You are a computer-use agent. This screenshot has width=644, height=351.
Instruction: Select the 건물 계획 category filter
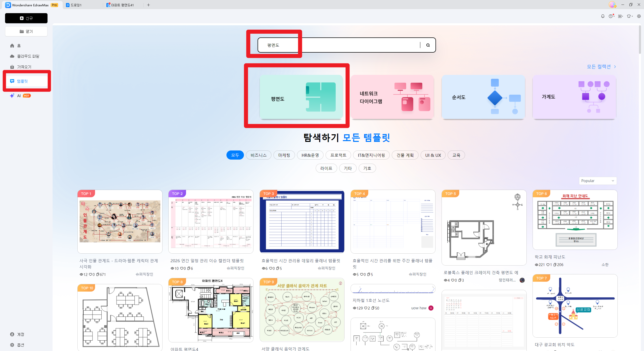(x=405, y=155)
